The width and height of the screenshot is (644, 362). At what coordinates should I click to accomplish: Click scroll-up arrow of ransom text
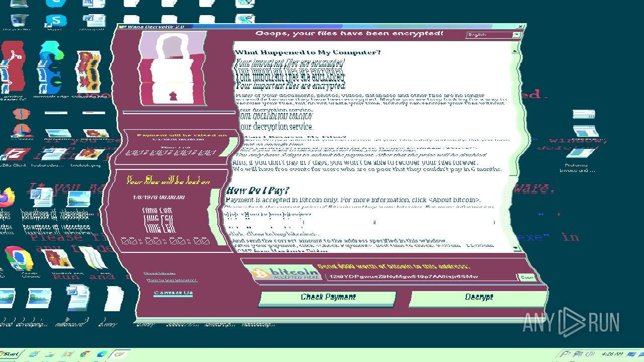(x=515, y=51)
